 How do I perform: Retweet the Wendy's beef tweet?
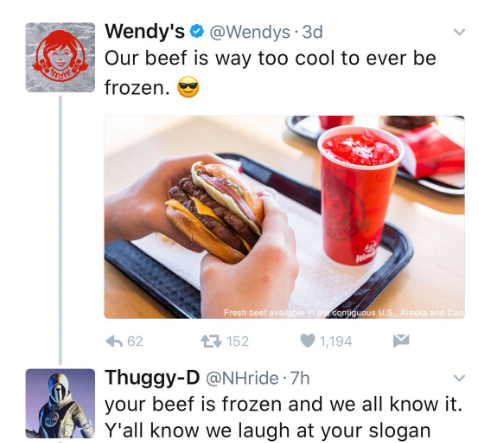point(211,341)
